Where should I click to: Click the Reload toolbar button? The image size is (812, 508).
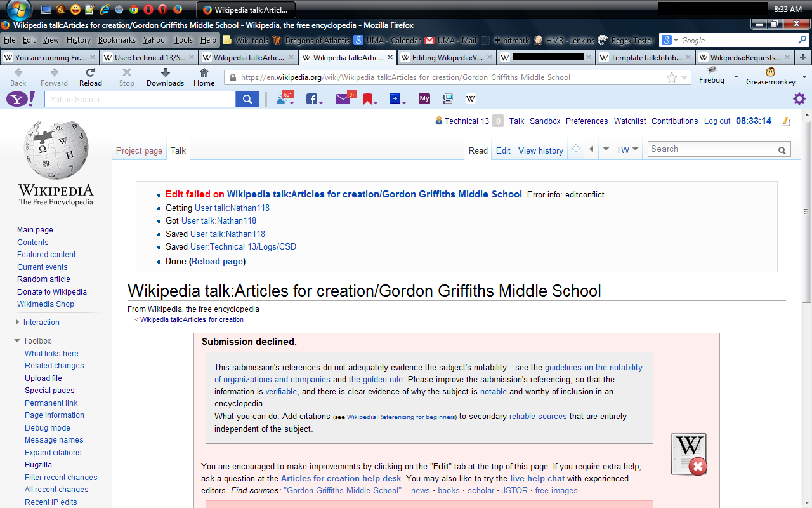point(90,77)
